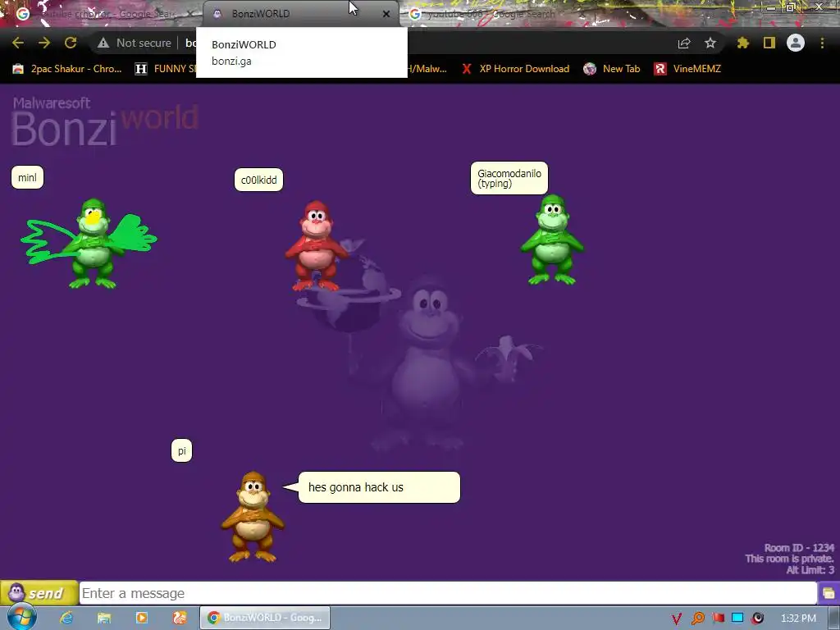Click the 'hes gonna hack us' speech bubble

point(379,487)
